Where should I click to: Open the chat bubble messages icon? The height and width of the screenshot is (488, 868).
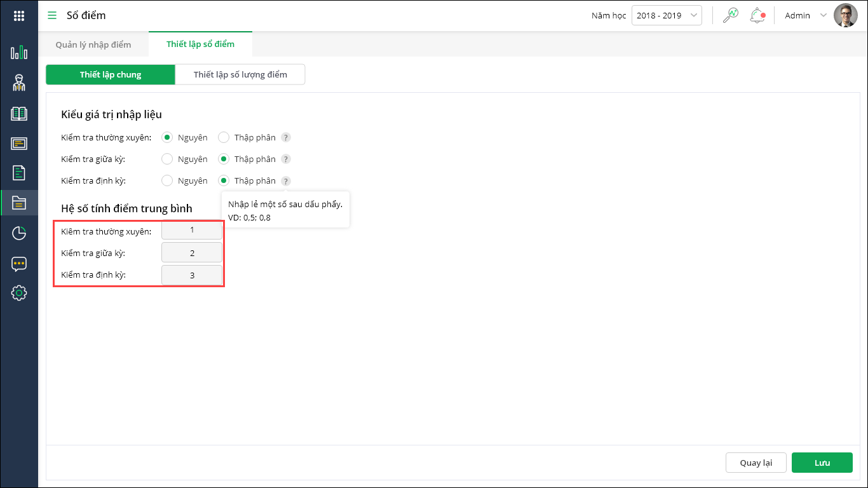(19, 263)
